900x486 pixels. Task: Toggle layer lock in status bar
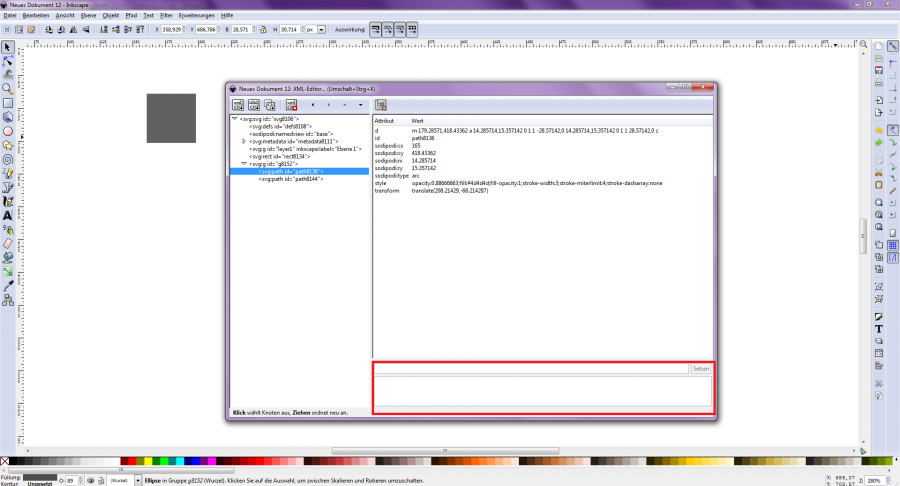click(x=102, y=481)
